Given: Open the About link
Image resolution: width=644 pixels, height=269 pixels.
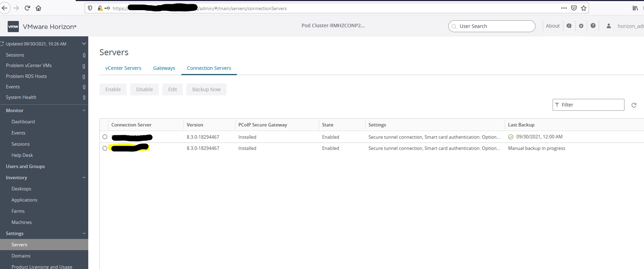Looking at the screenshot, I should point(553,26).
